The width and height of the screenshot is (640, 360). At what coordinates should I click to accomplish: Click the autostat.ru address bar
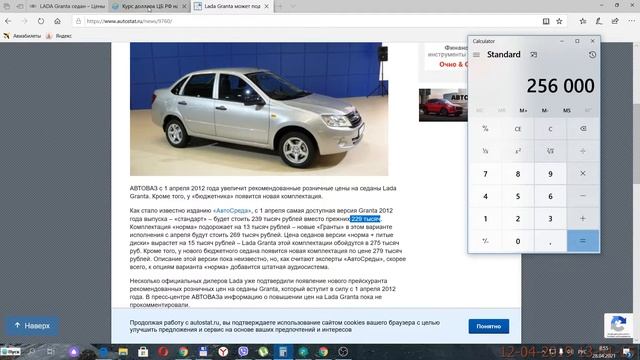point(306,21)
